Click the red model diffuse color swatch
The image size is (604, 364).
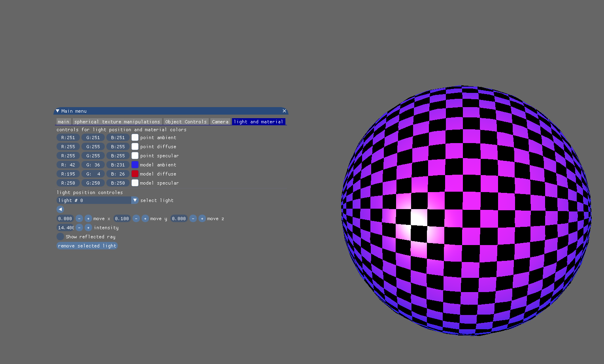point(135,174)
